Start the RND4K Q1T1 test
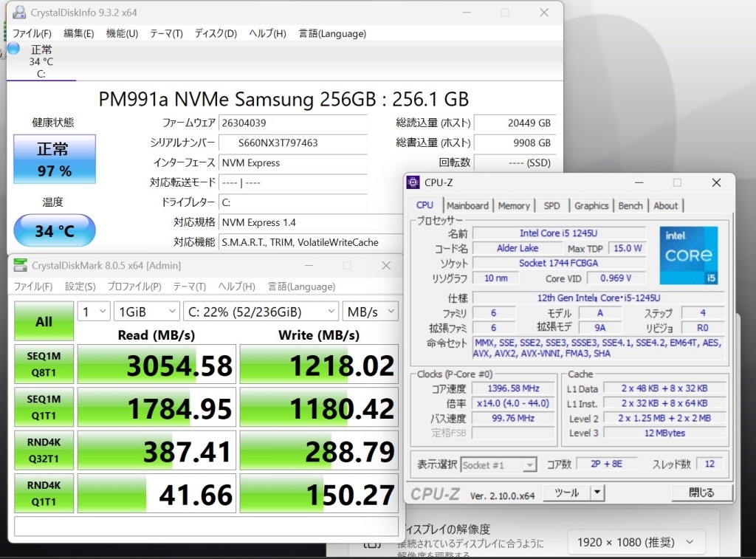 pyautogui.click(x=44, y=493)
